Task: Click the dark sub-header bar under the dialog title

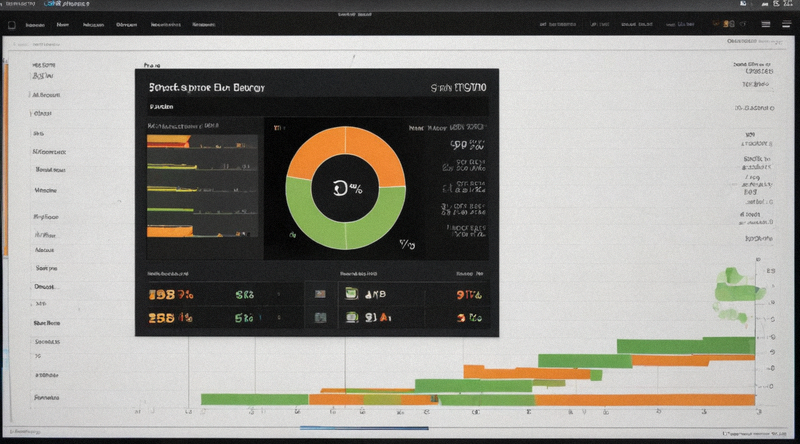Action: pos(317,107)
